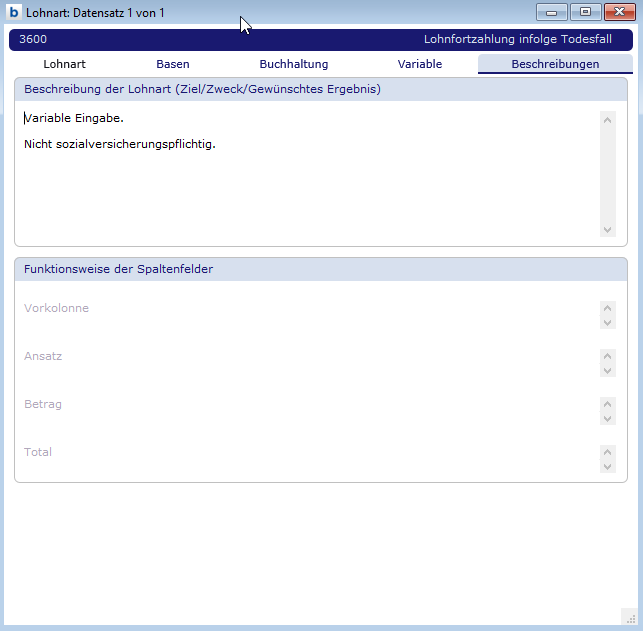The height and width of the screenshot is (631, 643).
Task: Minimize the Lohnart window
Action: 551,12
